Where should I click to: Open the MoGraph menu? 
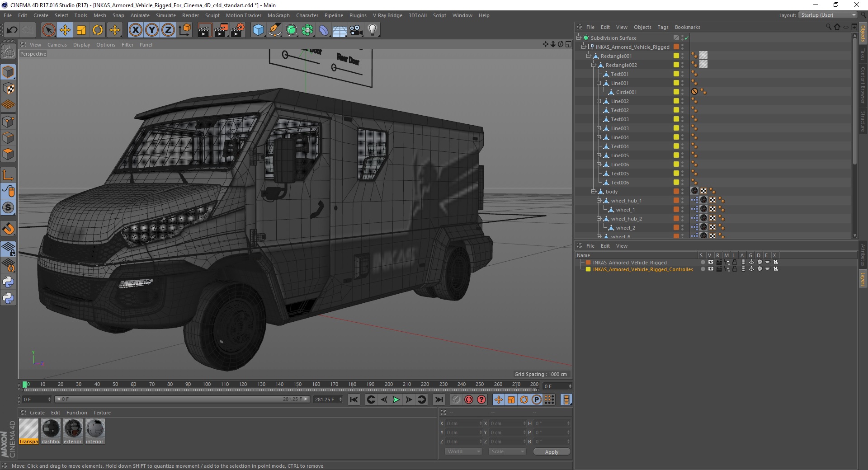[278, 15]
